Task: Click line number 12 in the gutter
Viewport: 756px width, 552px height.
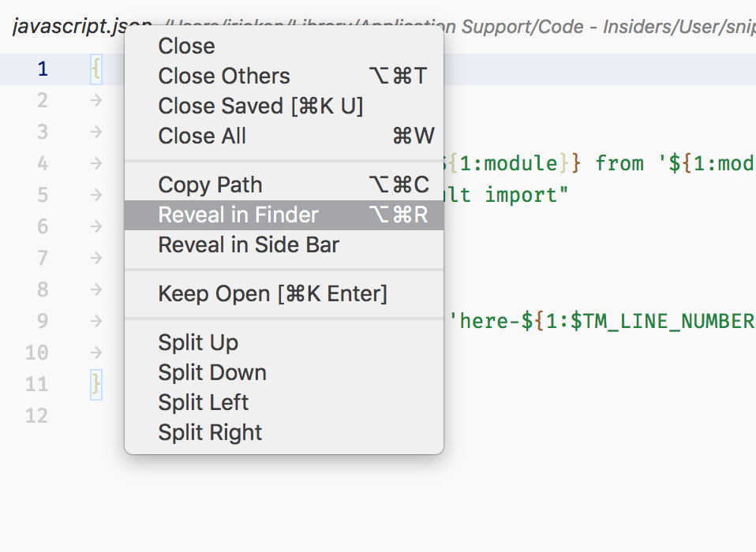Action: click(36, 416)
